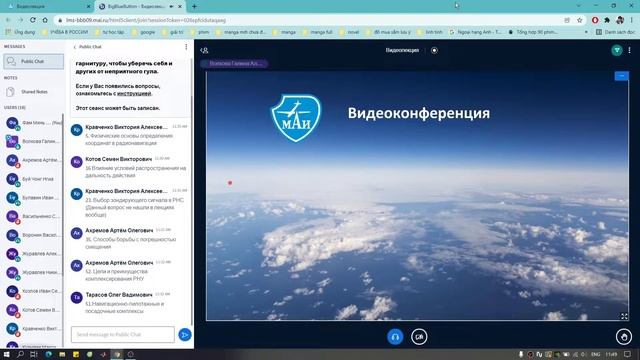Hide presentation with the blue minimize button
The height and width of the screenshot is (360, 640).
click(x=622, y=76)
